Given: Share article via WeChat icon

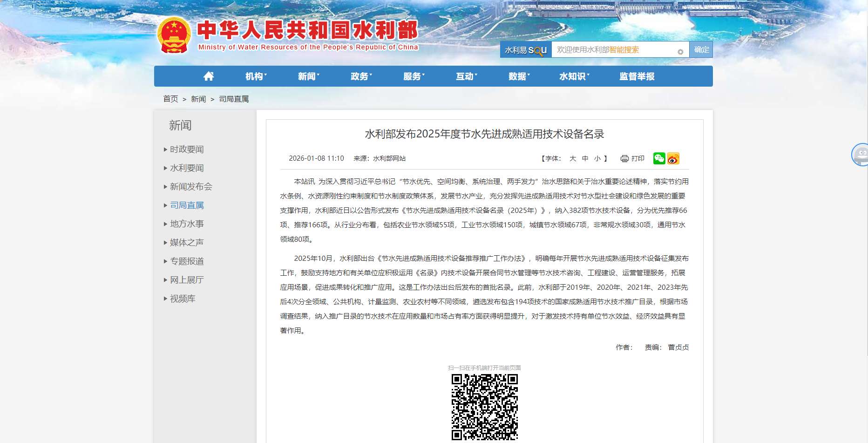Looking at the screenshot, I should 659,158.
